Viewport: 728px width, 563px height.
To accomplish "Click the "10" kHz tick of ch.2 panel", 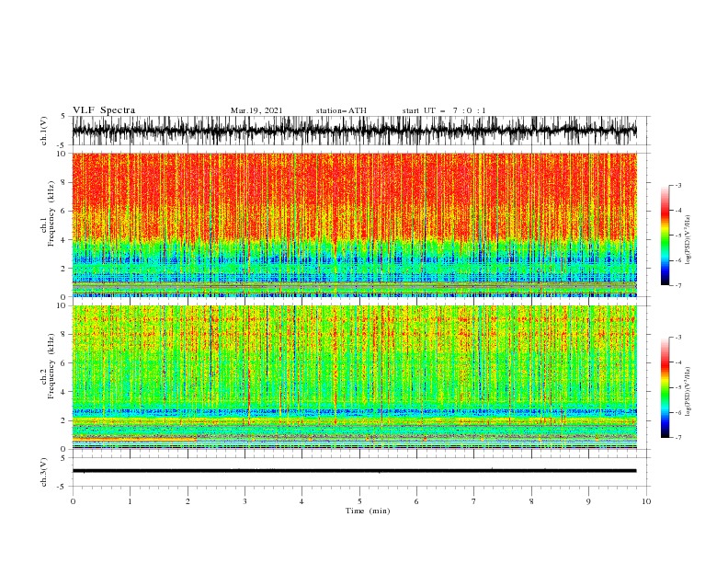I will coord(62,305).
